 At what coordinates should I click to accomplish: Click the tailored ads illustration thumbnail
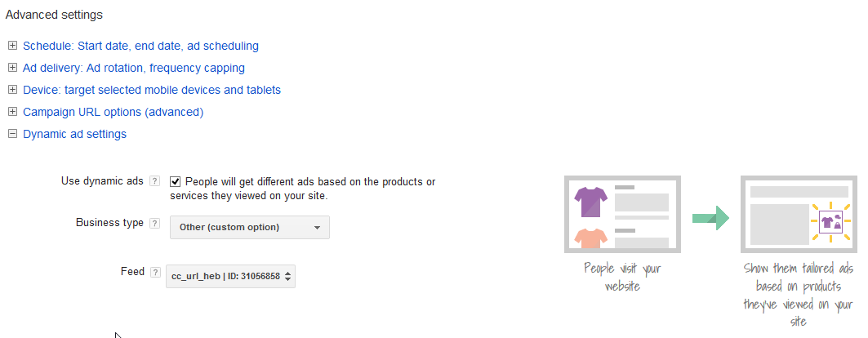[x=799, y=214]
